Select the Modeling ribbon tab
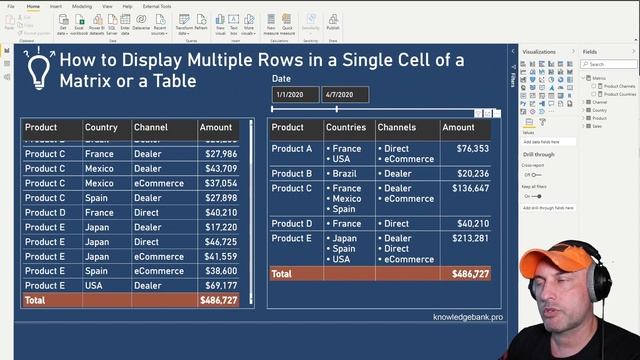 pos(82,7)
